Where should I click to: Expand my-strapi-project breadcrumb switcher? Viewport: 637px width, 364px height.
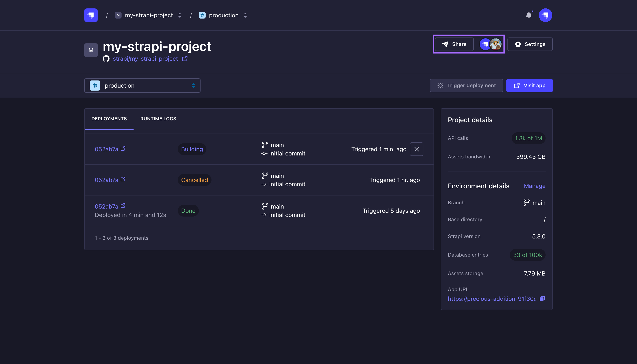point(179,15)
